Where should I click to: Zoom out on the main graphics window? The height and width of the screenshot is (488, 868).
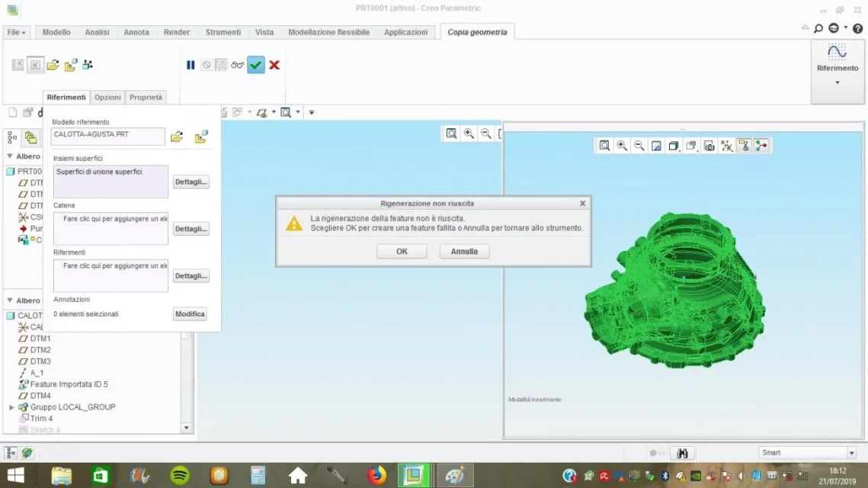pos(486,133)
